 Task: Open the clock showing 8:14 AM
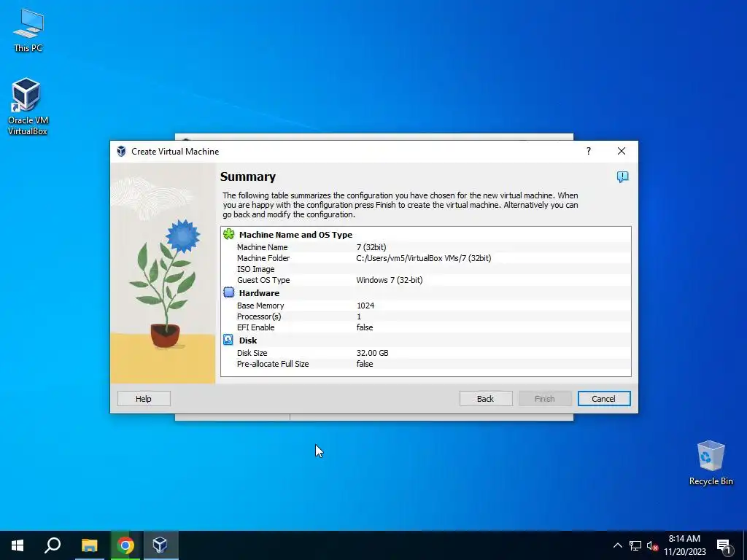coord(684,545)
